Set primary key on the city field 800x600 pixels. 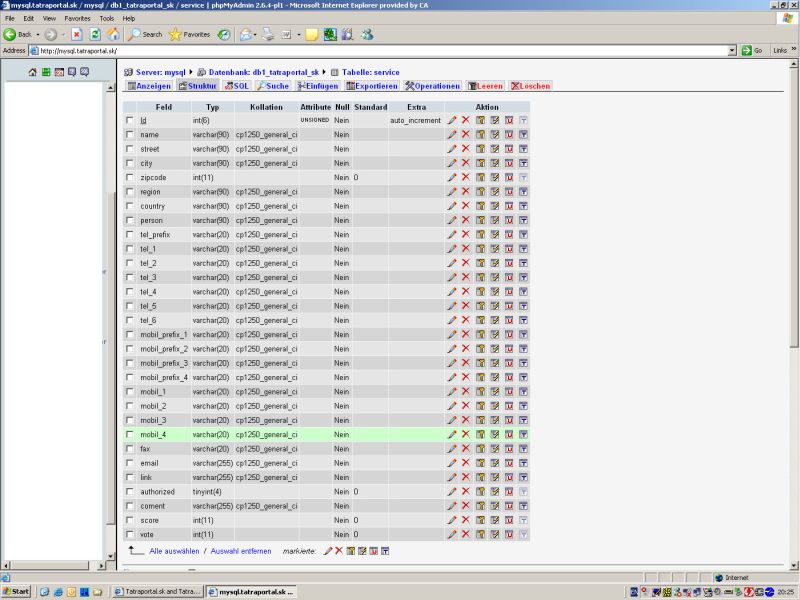click(480, 163)
